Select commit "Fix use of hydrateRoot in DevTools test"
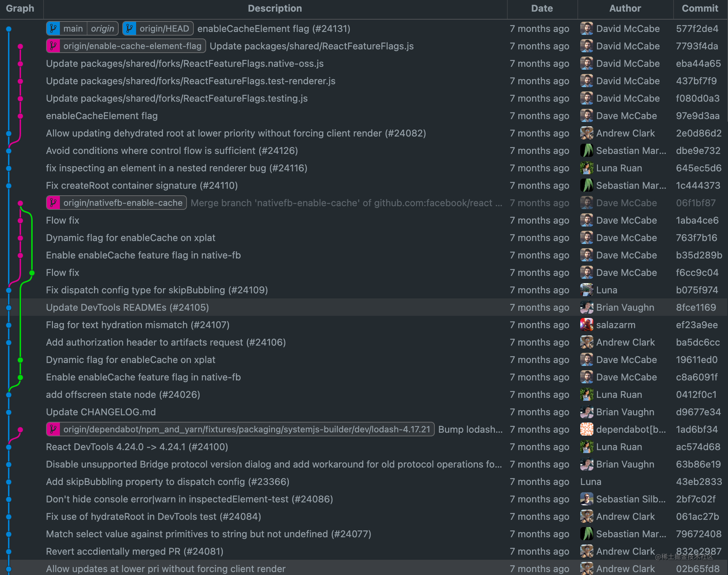This screenshot has width=728, height=575. coord(154,517)
